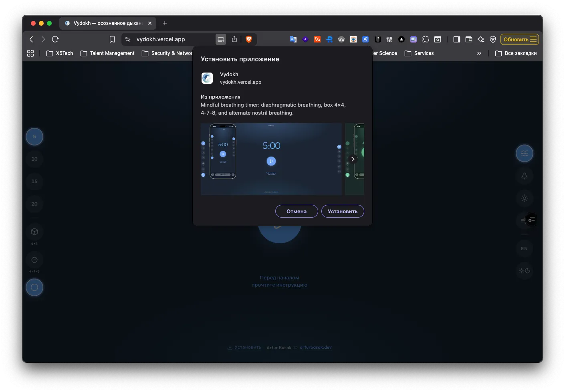Bookmark this page with the bookmark icon

coord(112,39)
